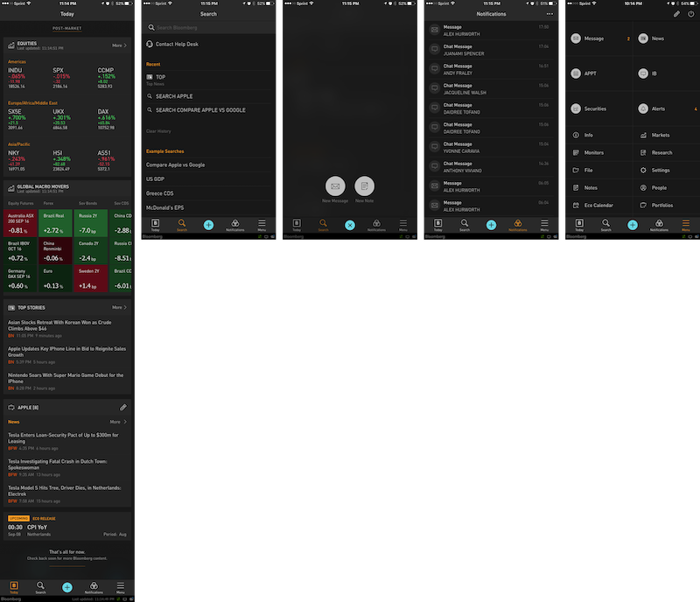
Task: Tap the New Message envelope icon
Action: point(335,186)
